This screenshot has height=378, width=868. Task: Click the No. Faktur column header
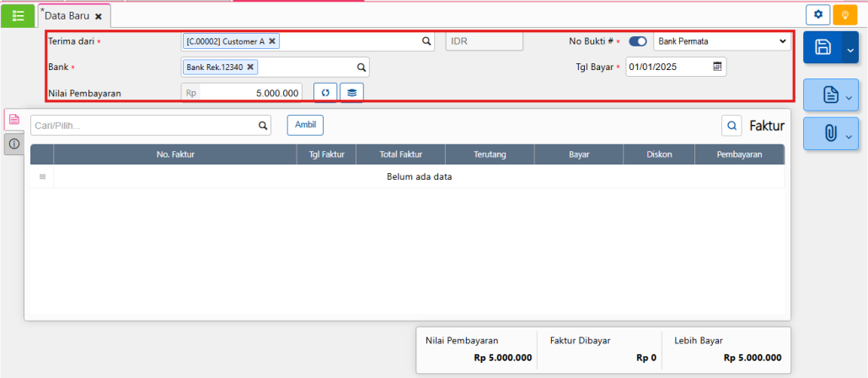(174, 154)
